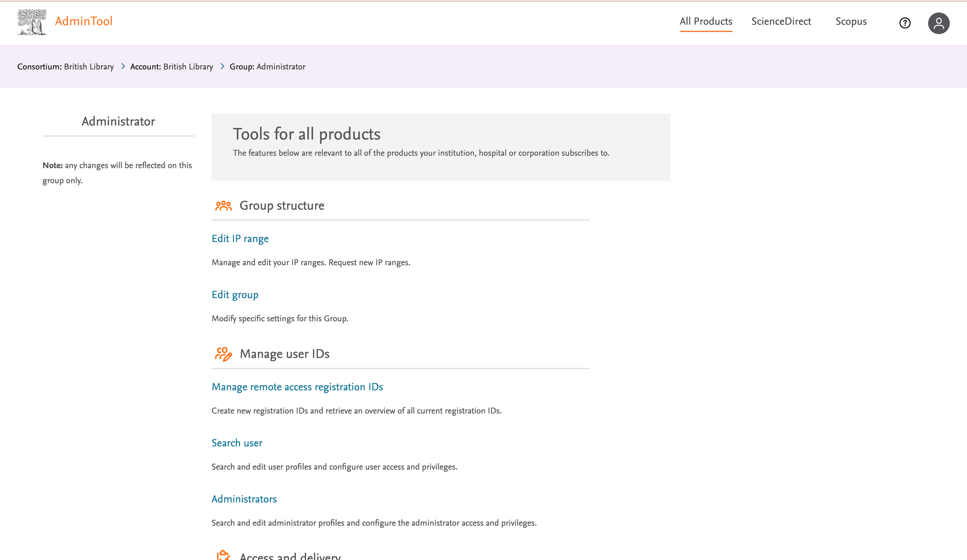
Task: Switch to the ScienceDirect tab
Action: coord(781,22)
